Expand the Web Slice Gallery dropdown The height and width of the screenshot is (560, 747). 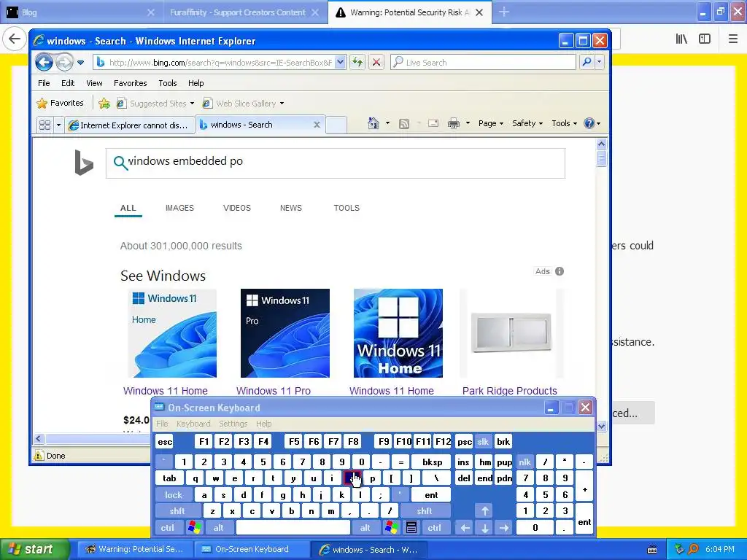pos(282,104)
